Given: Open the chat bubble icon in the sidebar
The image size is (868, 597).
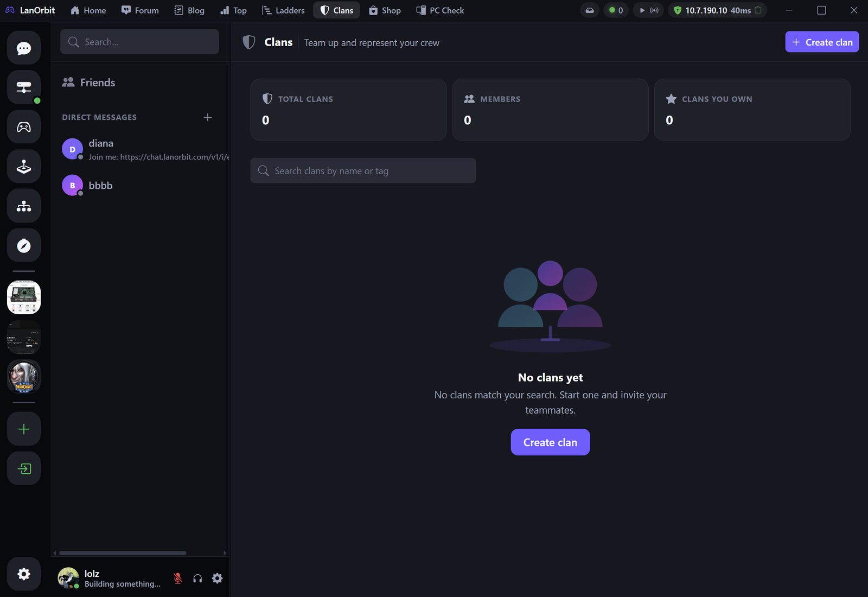Looking at the screenshot, I should [24, 48].
